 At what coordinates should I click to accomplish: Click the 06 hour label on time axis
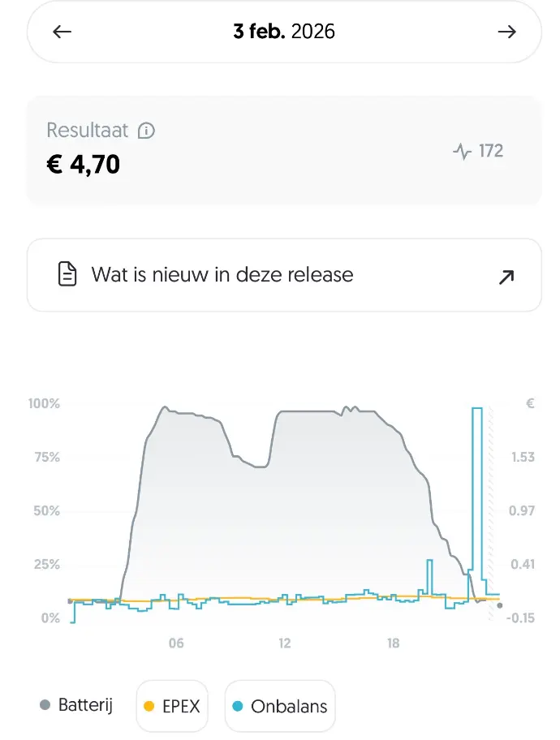coord(176,643)
